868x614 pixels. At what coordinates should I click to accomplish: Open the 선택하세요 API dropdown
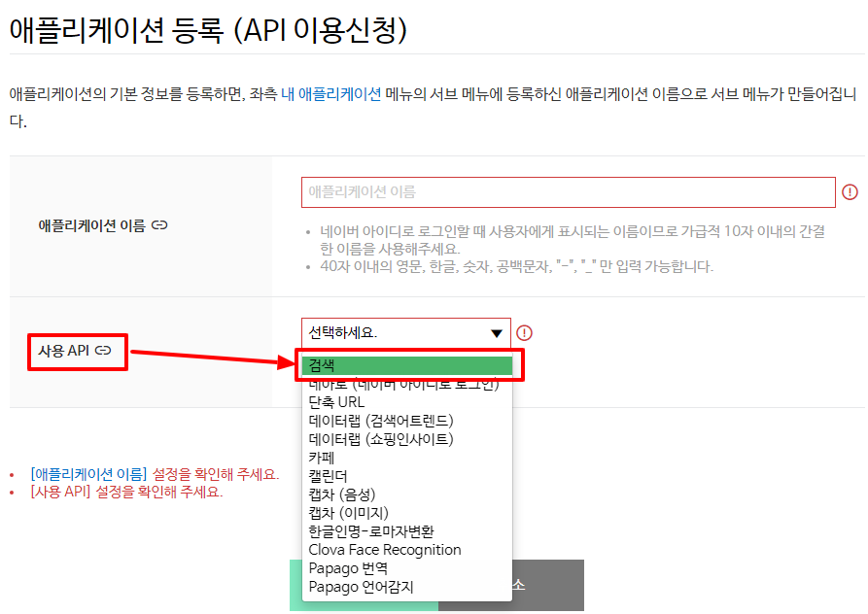405,333
